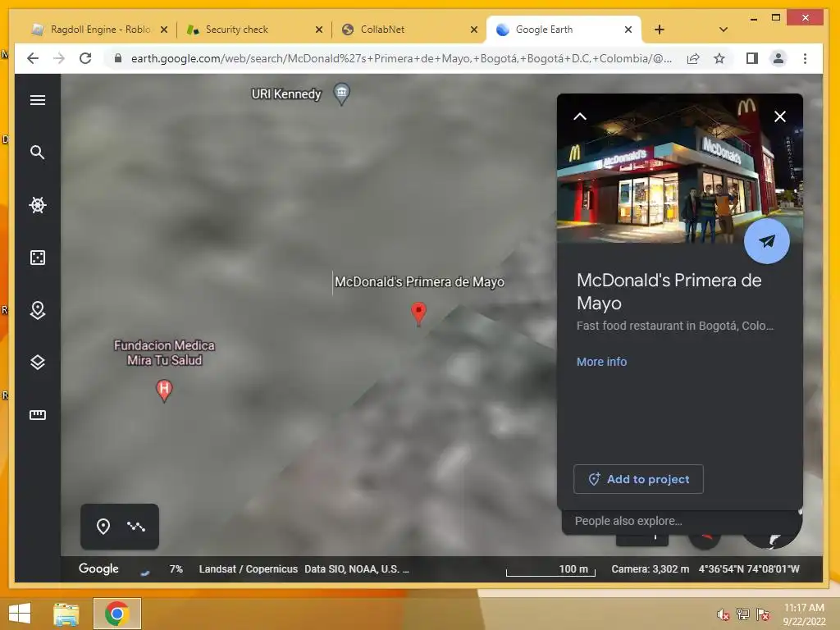Open Action Center flag icon
Image resolution: width=840 pixels, height=630 pixels.
pos(763,614)
